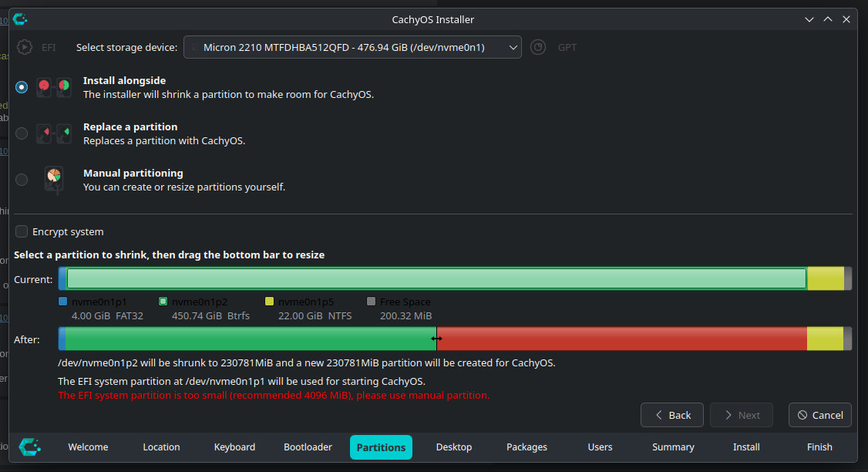
Task: Click the red new CachyOS partition in After bar
Action: [x=621, y=339]
